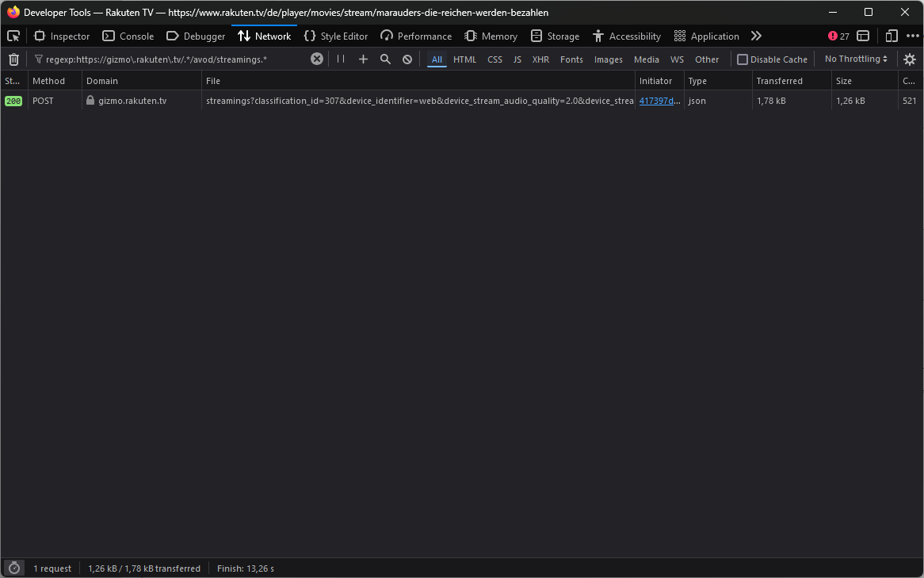The image size is (924, 578).
Task: Filter by XHR requests
Action: (x=540, y=59)
